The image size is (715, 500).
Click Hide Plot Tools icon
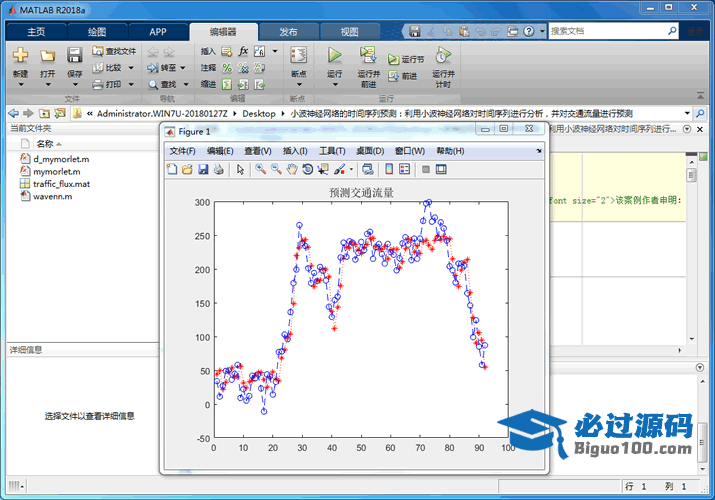click(426, 170)
